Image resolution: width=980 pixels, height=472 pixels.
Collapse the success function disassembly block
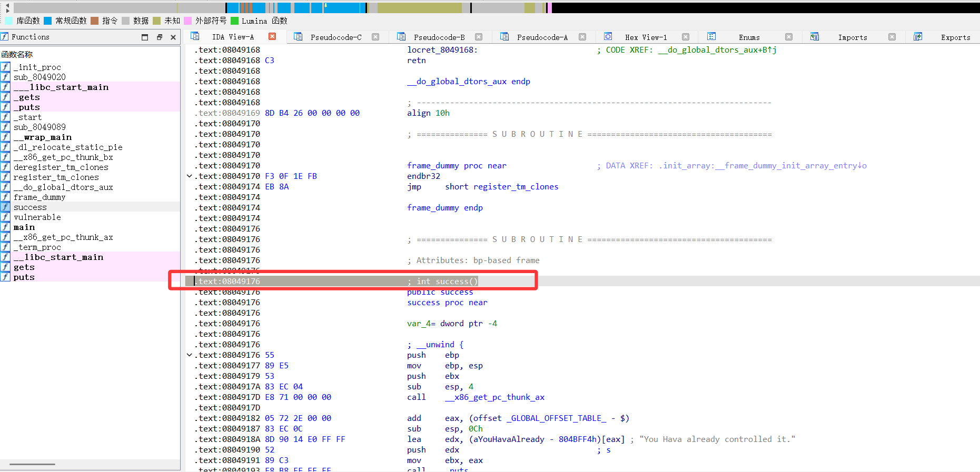[190, 355]
